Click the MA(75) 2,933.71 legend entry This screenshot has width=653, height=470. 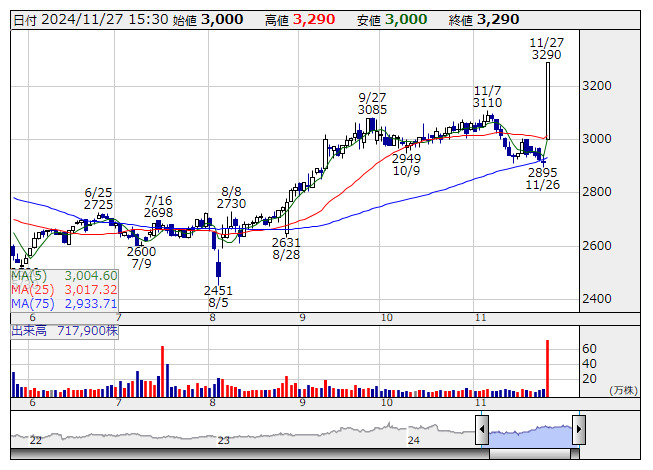click(x=64, y=304)
